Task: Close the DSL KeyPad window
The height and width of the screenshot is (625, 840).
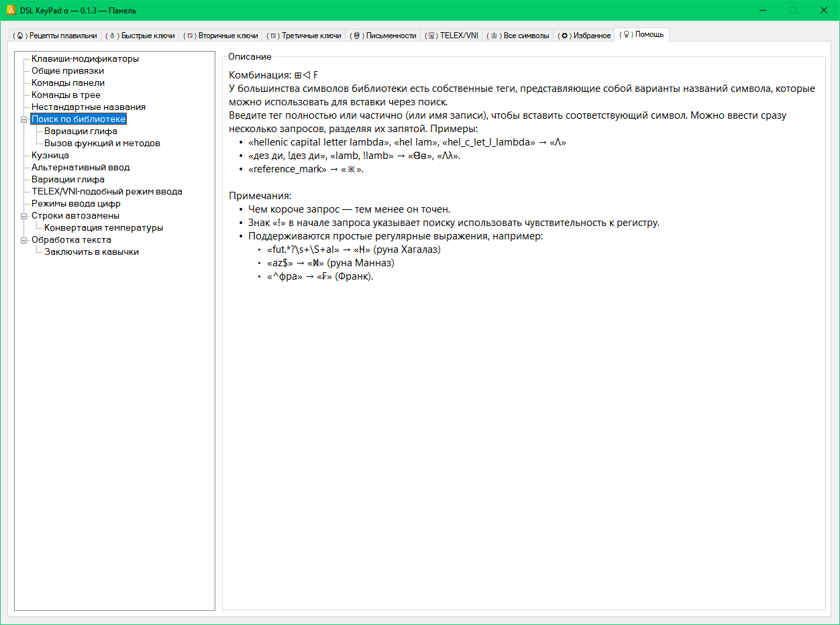Action: tap(823, 10)
